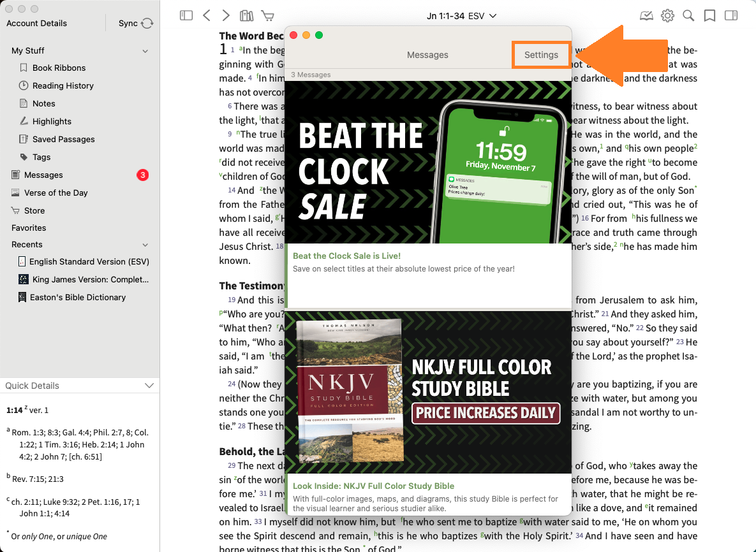Screen dimensions: 756x552
Task: Open the library books icon
Action: click(246, 15)
